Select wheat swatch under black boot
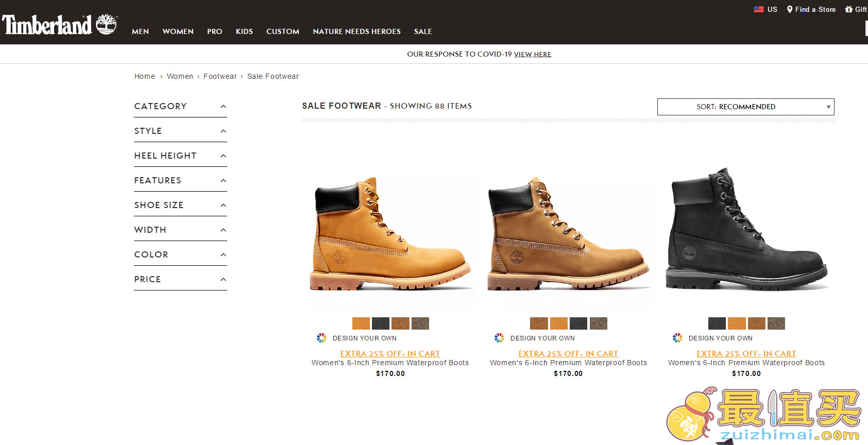 click(x=737, y=323)
